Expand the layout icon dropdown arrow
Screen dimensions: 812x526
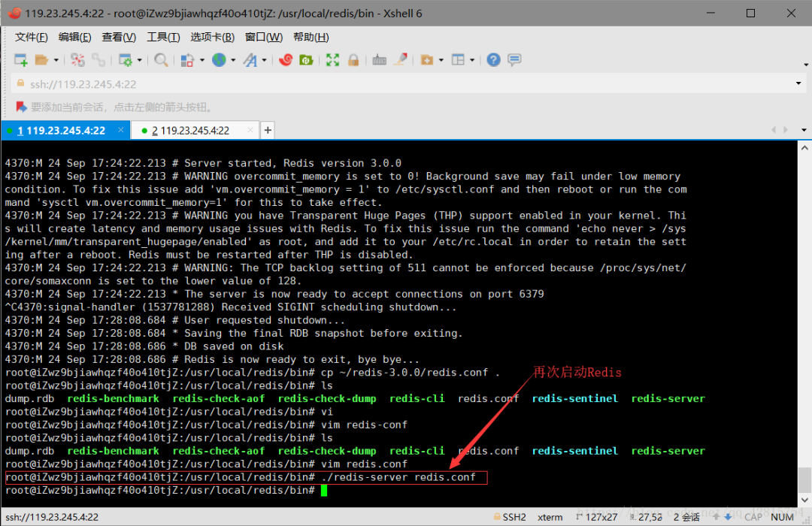pos(471,61)
